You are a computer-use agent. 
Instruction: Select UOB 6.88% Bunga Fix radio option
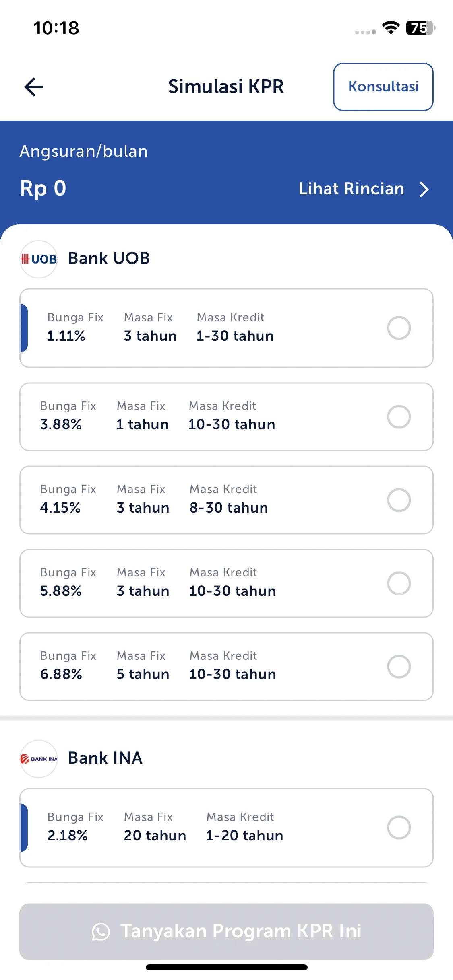[x=399, y=667]
